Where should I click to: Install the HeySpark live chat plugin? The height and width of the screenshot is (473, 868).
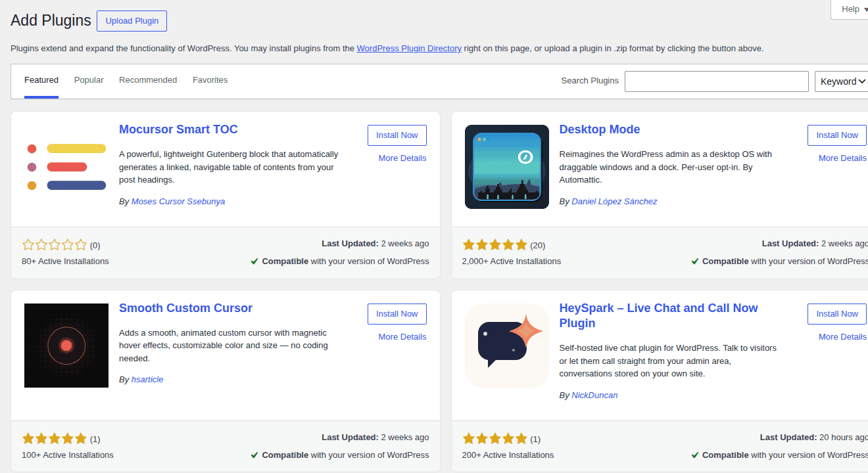(x=837, y=314)
